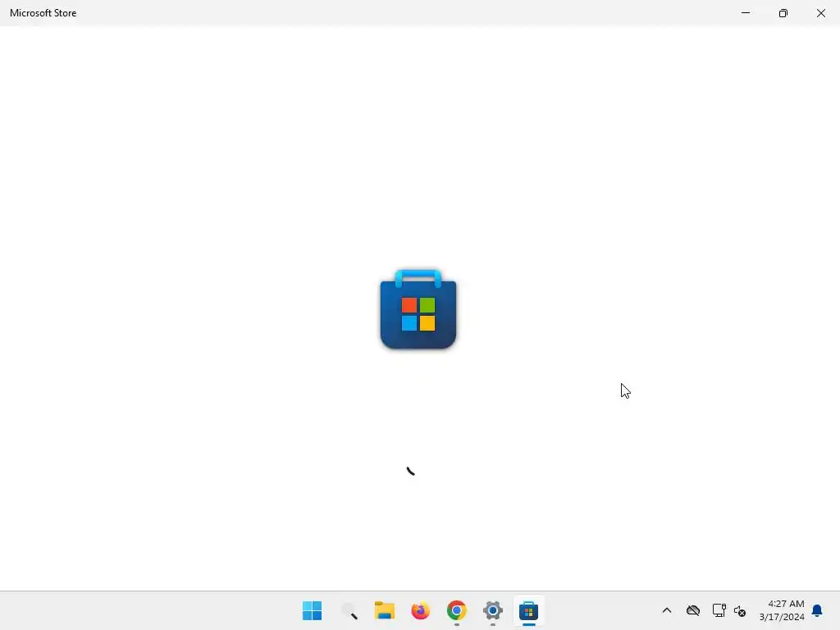Click the Microsoft Store splash logo
The image size is (840, 630).
pos(418,309)
